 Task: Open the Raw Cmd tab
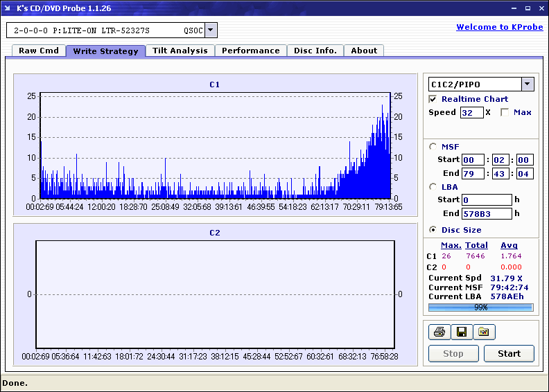(39, 51)
